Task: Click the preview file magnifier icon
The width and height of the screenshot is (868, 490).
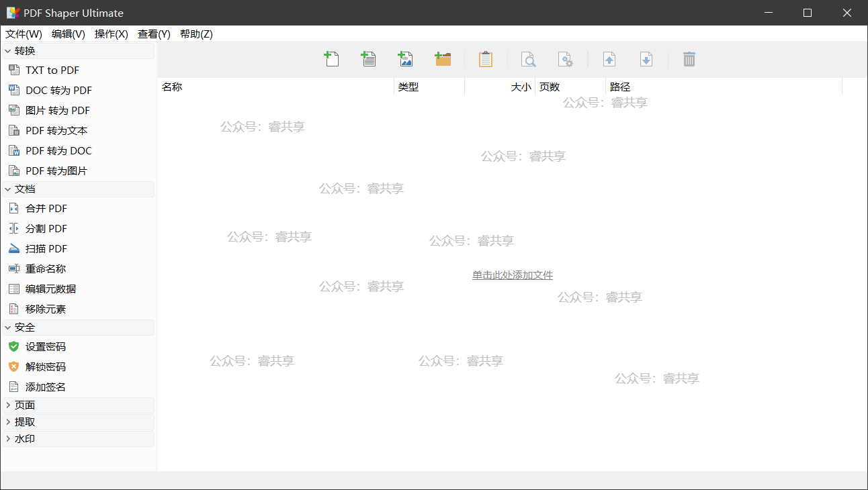Action: tap(529, 59)
